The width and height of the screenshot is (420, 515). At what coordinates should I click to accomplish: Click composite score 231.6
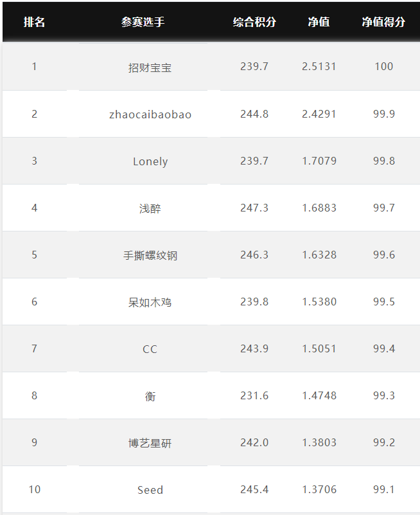254,396
